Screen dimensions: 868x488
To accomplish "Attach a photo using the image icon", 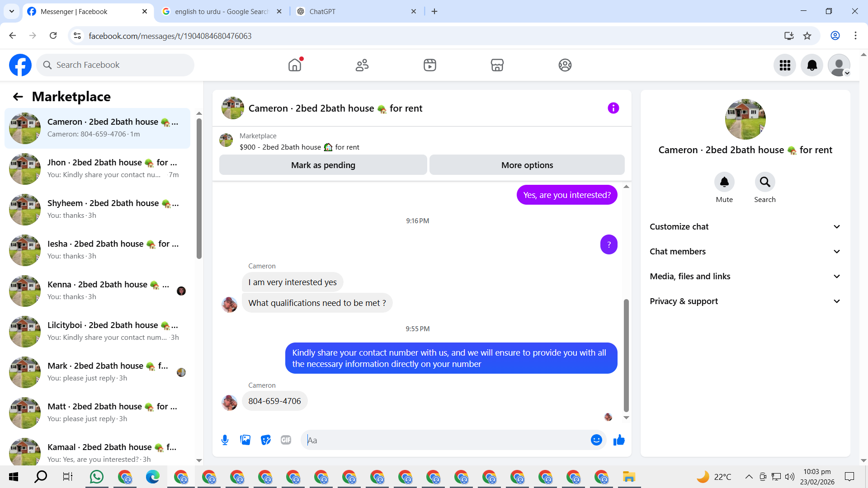I will [245, 440].
